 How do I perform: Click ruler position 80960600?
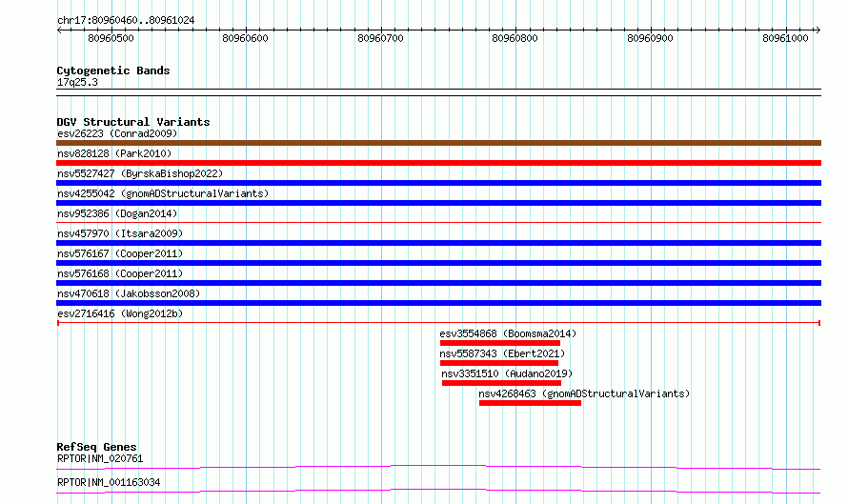[x=246, y=38]
